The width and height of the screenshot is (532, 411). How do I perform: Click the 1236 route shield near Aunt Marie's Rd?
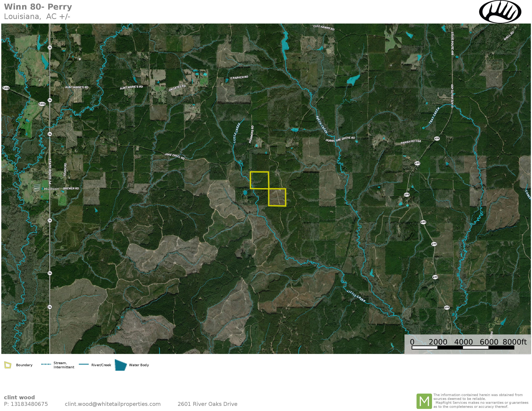42,104
